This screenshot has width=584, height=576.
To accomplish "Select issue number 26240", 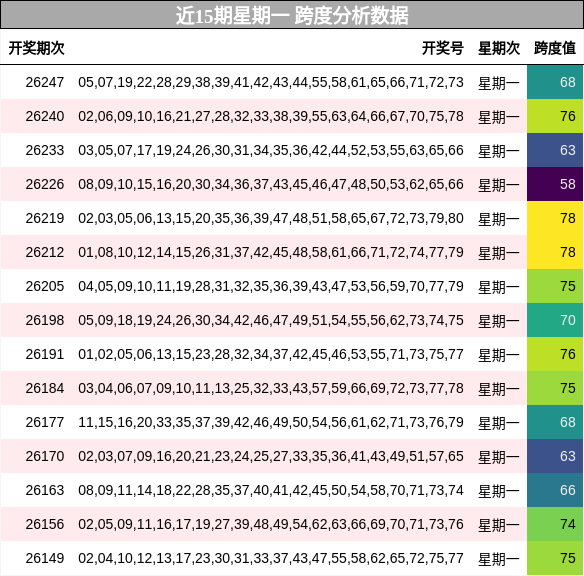I will coord(45,116).
